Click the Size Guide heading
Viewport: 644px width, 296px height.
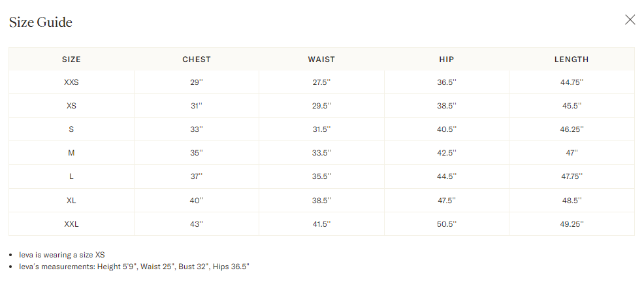40,23
